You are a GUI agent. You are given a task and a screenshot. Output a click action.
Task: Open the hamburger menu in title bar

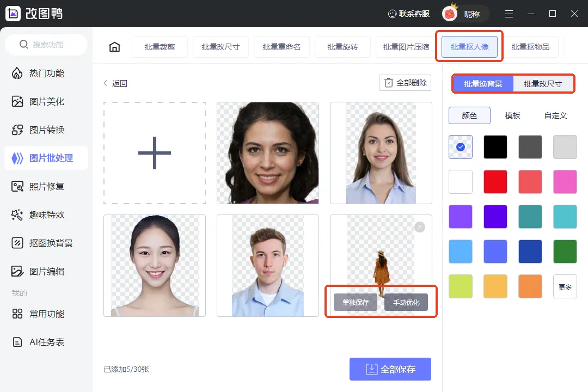(x=509, y=14)
